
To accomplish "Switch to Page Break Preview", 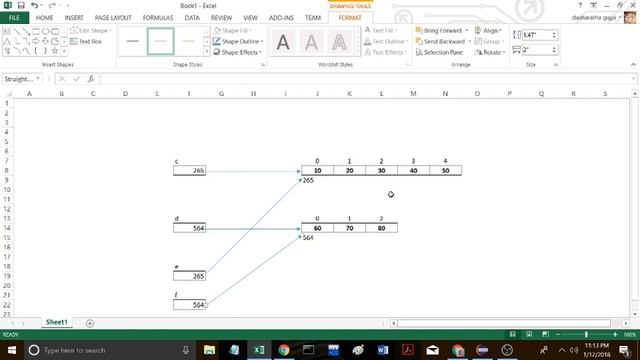I will (545, 334).
